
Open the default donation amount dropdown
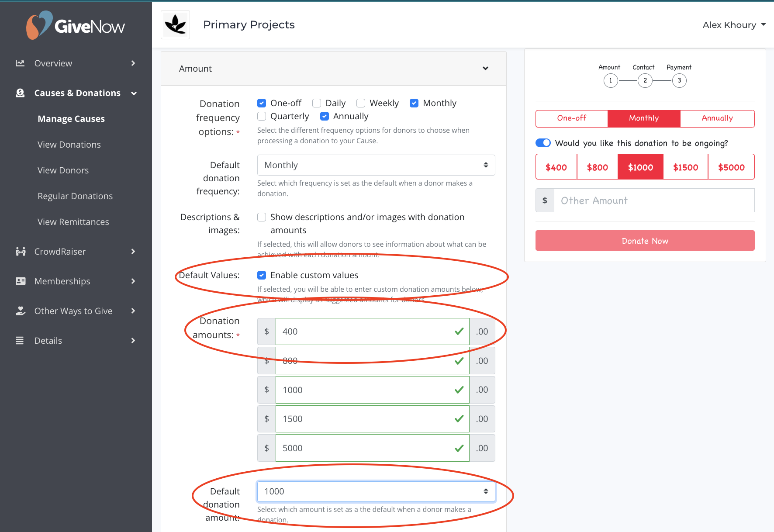point(375,491)
